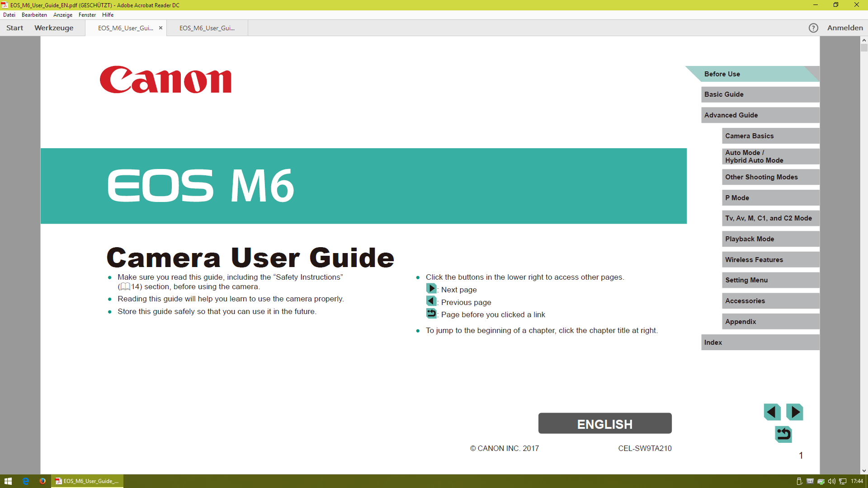
Task: Open Auto Mode / Hybrid Auto Mode chapter
Action: pos(771,156)
